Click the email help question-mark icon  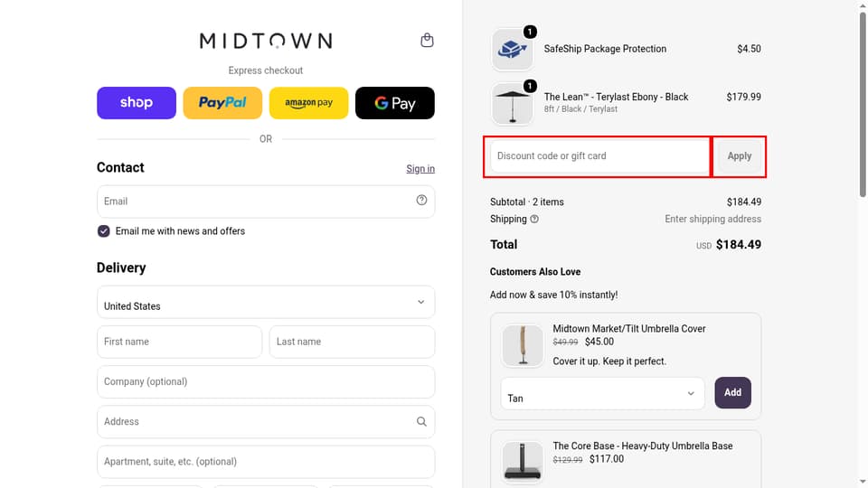[421, 201]
